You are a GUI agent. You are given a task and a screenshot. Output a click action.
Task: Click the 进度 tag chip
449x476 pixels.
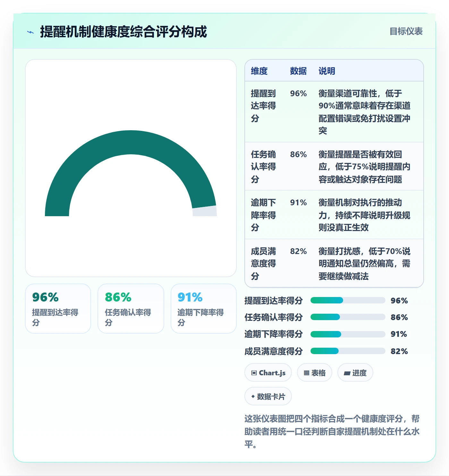click(x=355, y=373)
